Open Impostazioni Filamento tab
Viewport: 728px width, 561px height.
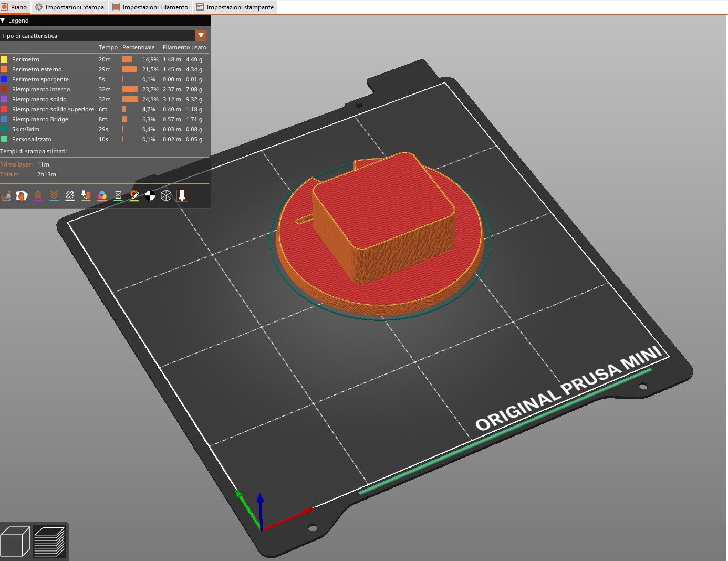point(150,7)
